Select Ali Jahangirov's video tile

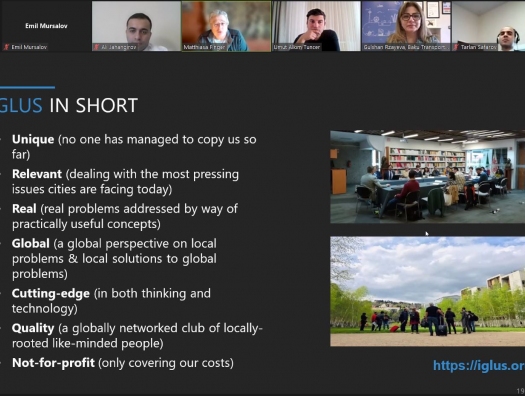tap(136, 26)
